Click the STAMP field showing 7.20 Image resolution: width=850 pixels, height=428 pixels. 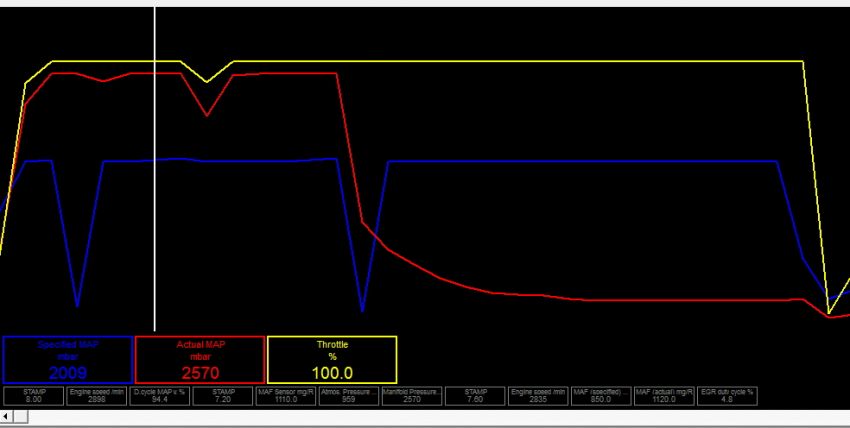223,395
